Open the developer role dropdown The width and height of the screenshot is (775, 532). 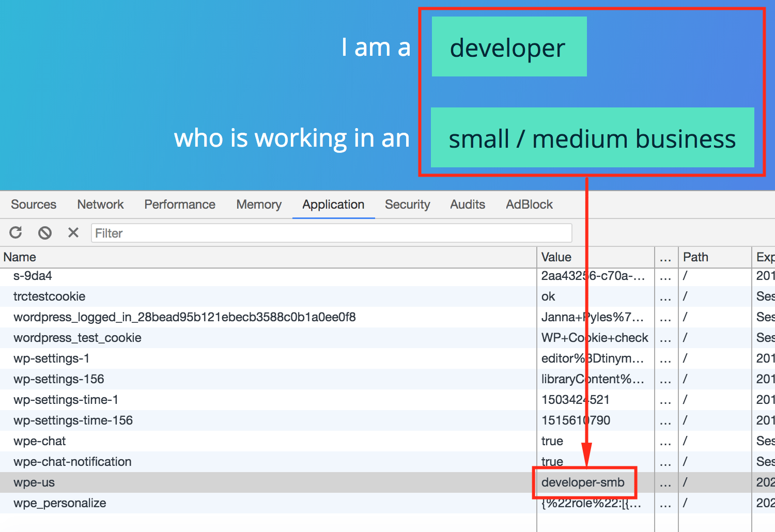[509, 47]
